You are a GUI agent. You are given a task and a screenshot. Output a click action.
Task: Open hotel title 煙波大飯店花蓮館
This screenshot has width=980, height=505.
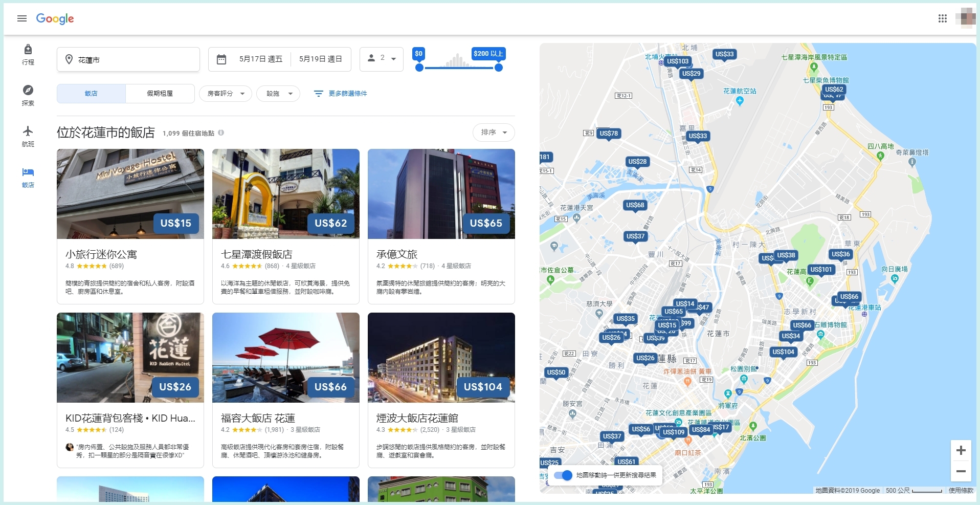[x=417, y=418]
